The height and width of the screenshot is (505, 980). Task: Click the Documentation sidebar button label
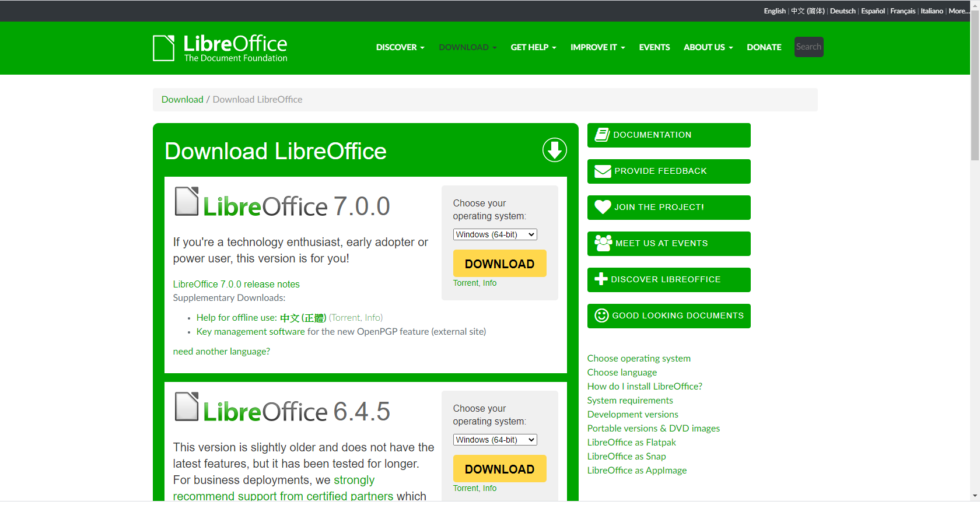point(652,135)
